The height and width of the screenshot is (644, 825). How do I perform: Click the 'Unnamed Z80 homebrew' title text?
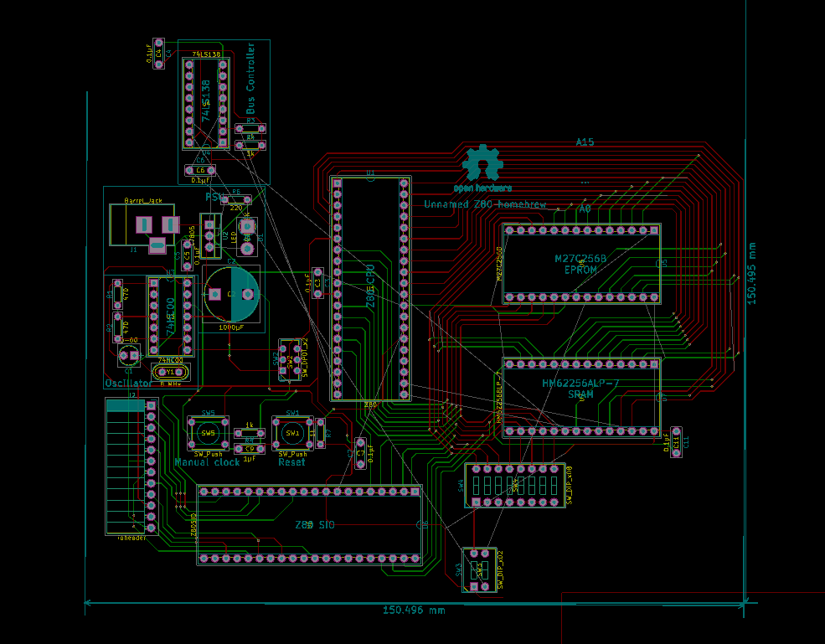[x=485, y=204]
